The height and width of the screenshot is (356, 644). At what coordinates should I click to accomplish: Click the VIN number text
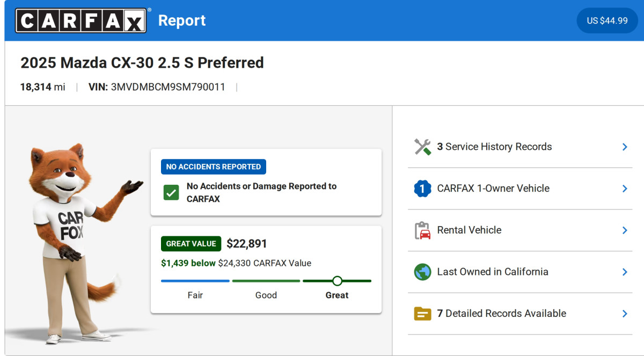coord(167,87)
